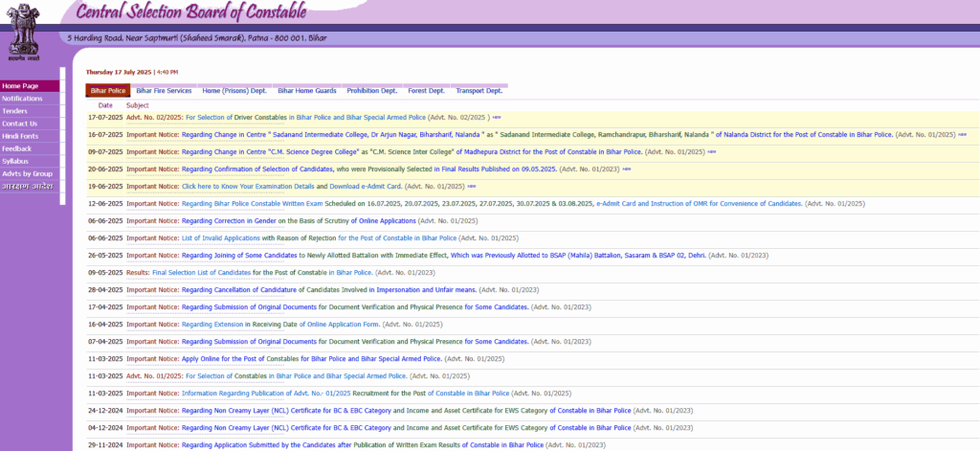
Task: Open Notifications in the sidebar
Action: pos(30,99)
